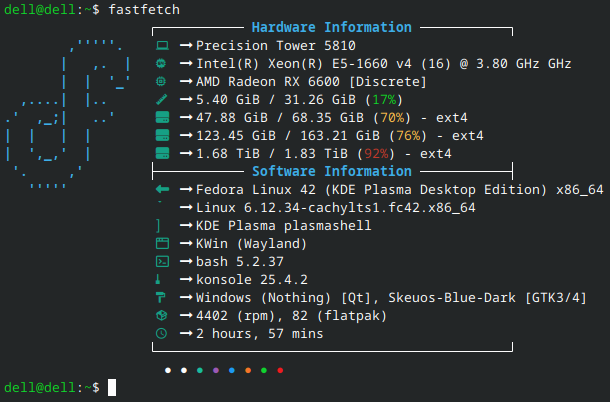Screen dimensions: 610x402
Task: Click the Intel(R) Xeon(R) E5-1660 v4 line
Action: (384, 63)
